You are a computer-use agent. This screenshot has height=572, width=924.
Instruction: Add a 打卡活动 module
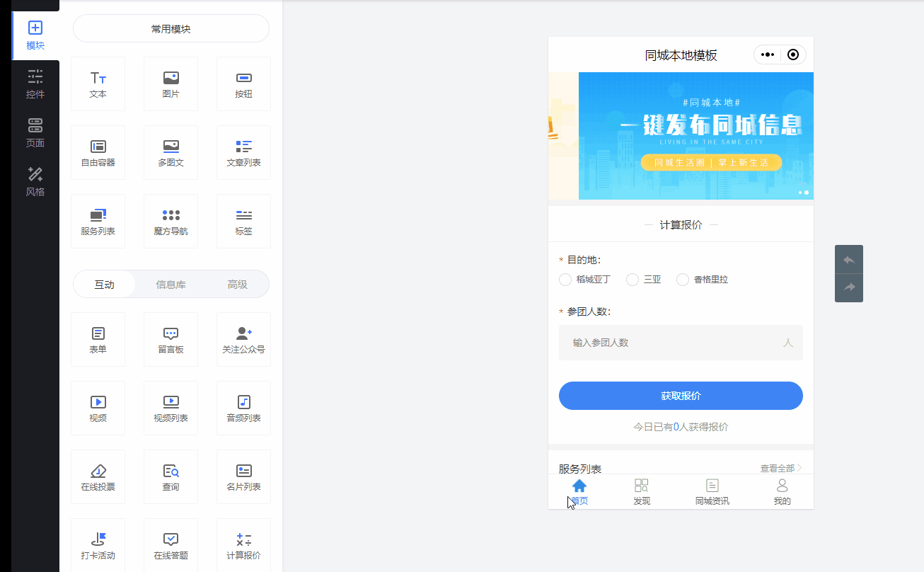pos(98,546)
